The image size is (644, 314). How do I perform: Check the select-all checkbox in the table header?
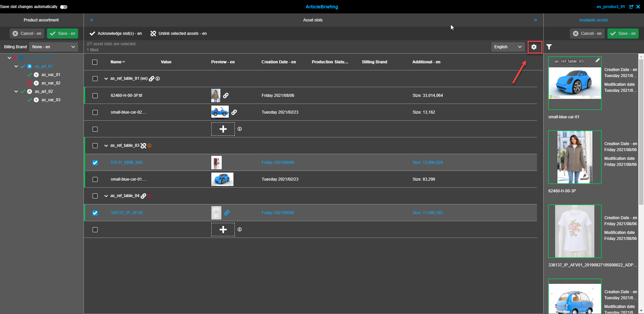click(x=95, y=62)
